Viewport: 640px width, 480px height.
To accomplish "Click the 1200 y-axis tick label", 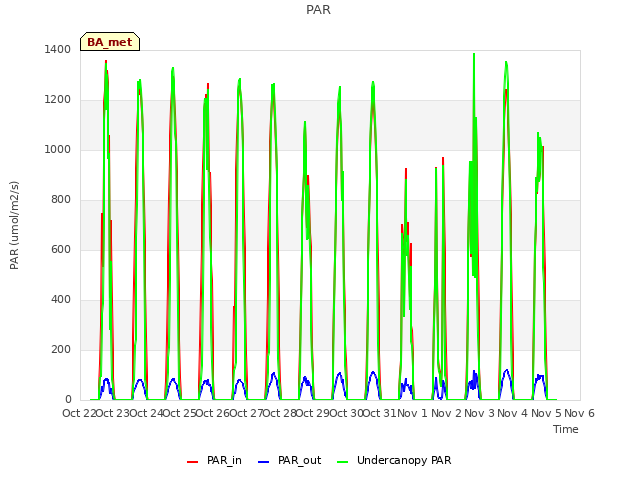I will (58, 100).
